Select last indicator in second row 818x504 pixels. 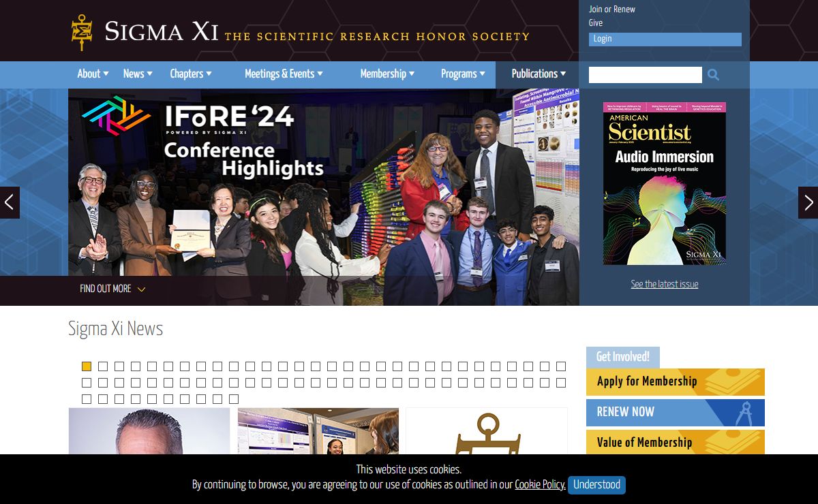coord(561,383)
